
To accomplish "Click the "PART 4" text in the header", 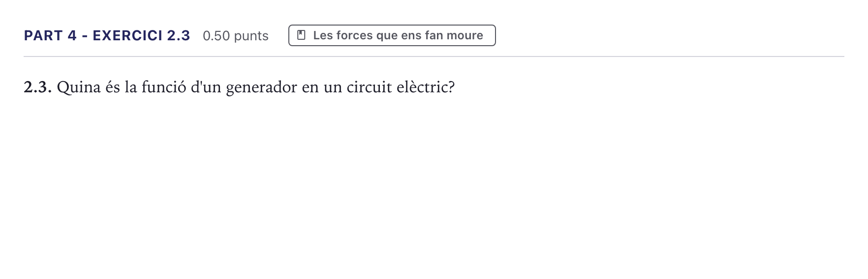I will tap(50, 35).
